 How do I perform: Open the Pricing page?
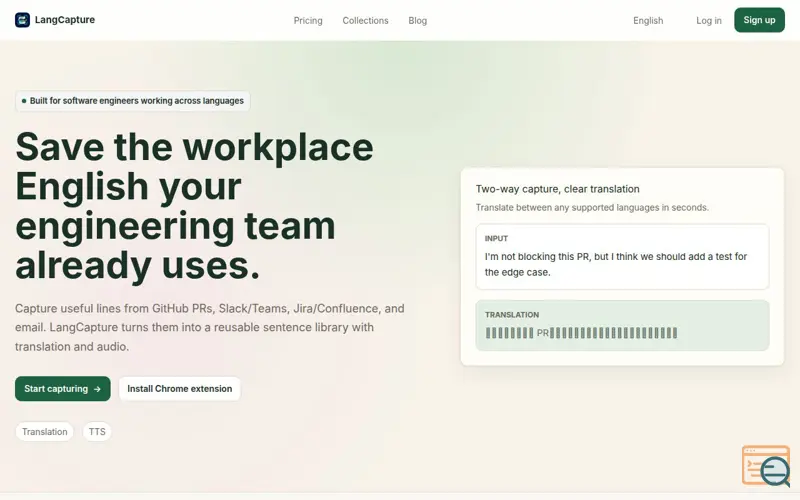click(308, 20)
